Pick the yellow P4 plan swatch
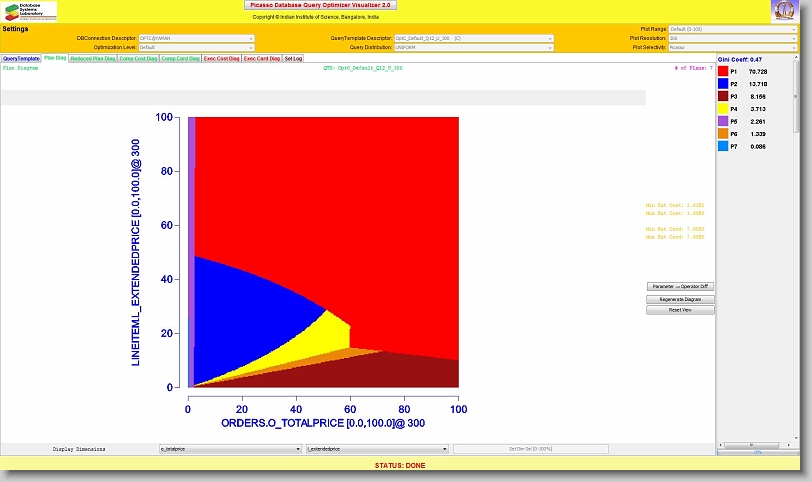This screenshot has width=812, height=482. coord(723,109)
